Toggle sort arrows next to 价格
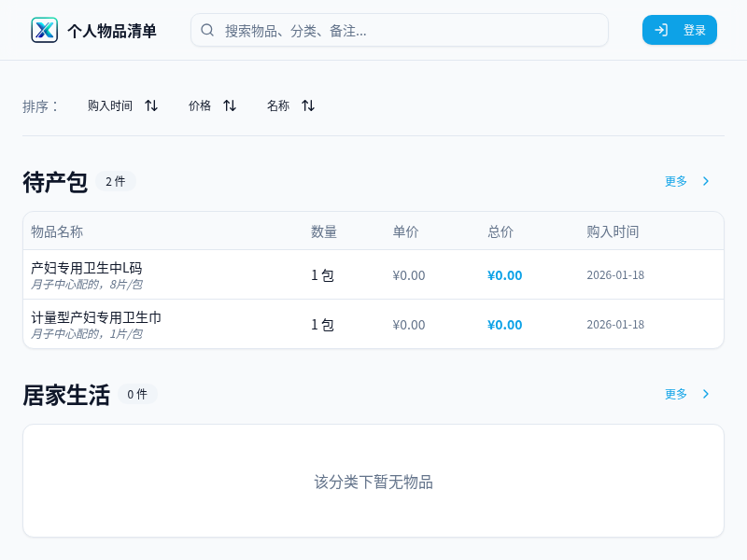Image resolution: width=747 pixels, height=560 pixels. (x=230, y=105)
